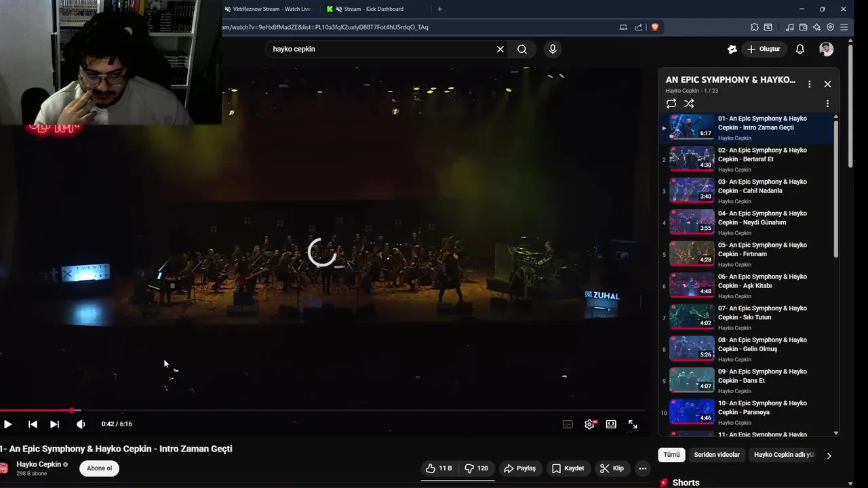Image resolution: width=868 pixels, height=488 pixels.
Task: Open the Oluştur create menu
Action: click(764, 49)
